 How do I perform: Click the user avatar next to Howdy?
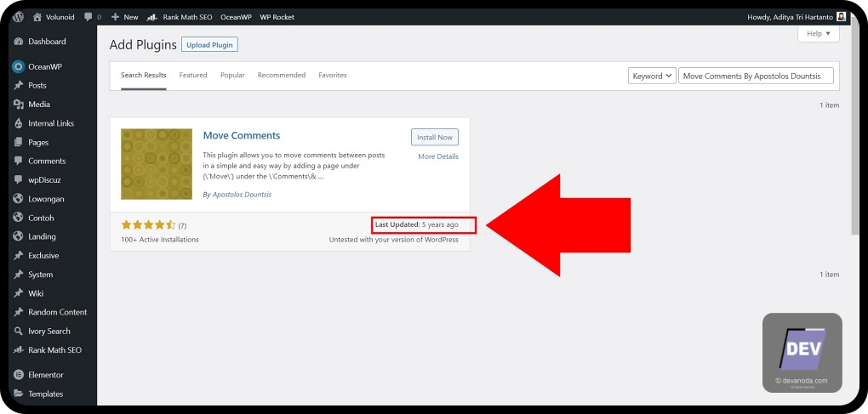[x=842, y=17]
